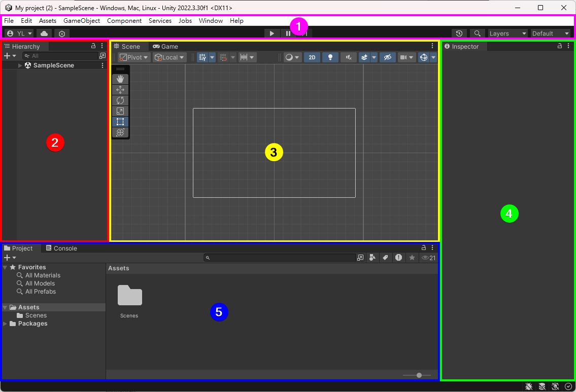Toggle scene audio mute button
Screen dimensions: 576x392
click(x=348, y=57)
